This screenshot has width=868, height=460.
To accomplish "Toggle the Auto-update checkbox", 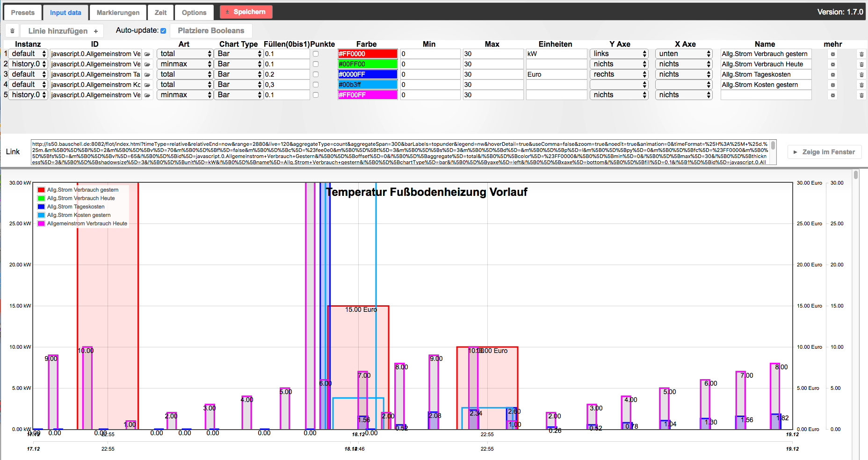I will (163, 31).
